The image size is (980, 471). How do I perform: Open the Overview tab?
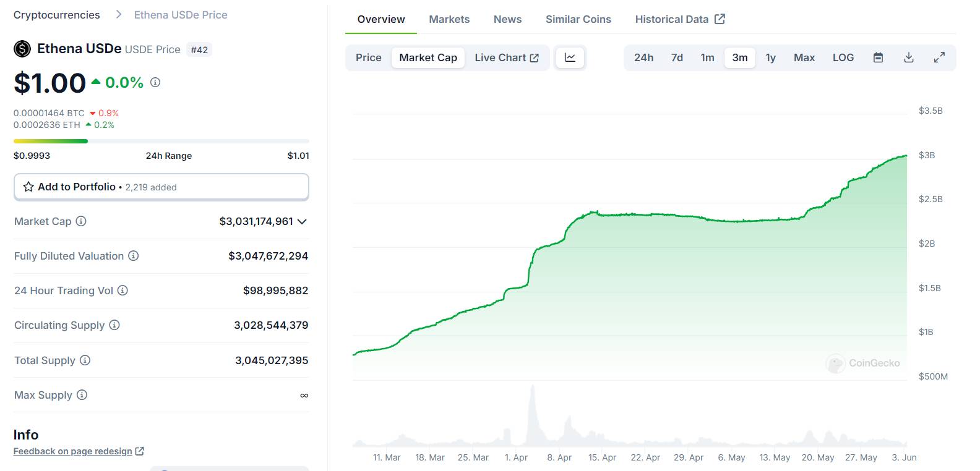coord(381,19)
